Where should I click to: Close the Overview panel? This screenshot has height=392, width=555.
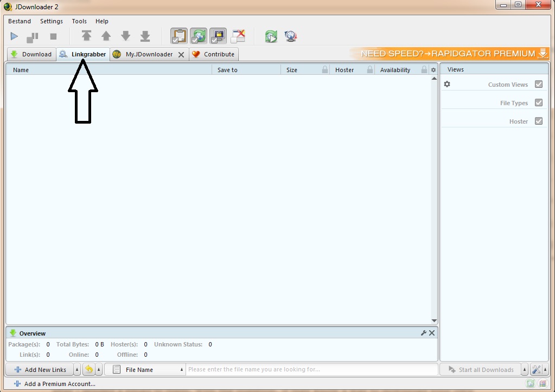pyautogui.click(x=432, y=333)
